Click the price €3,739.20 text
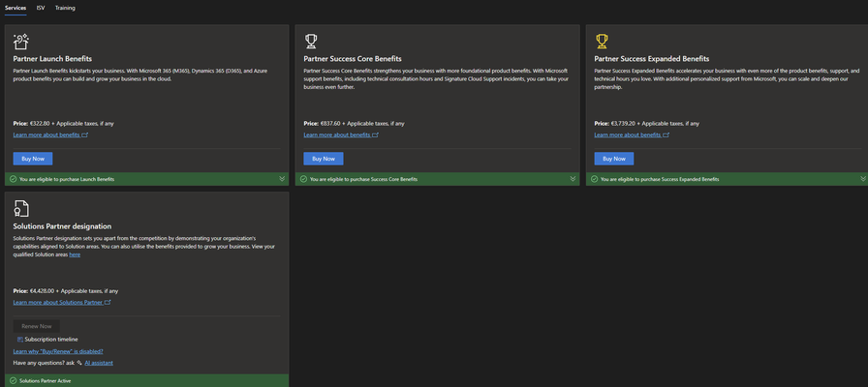This screenshot has width=868, height=387. (623, 123)
